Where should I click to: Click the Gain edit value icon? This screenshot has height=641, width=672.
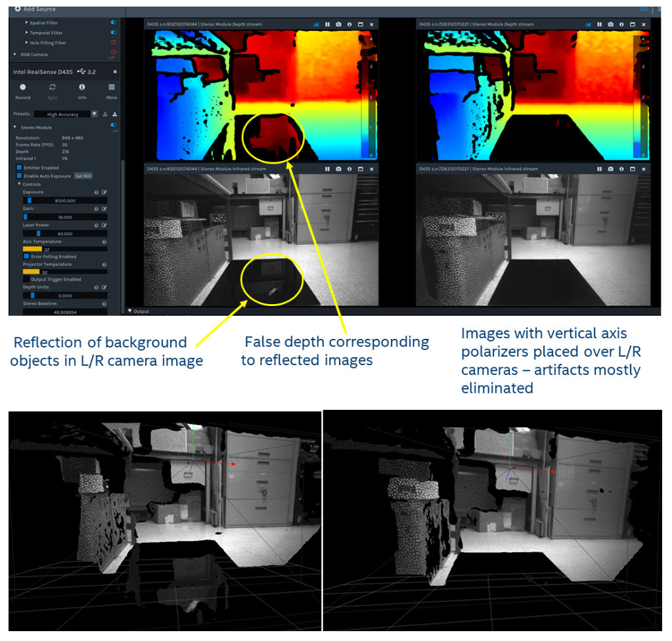point(104,209)
